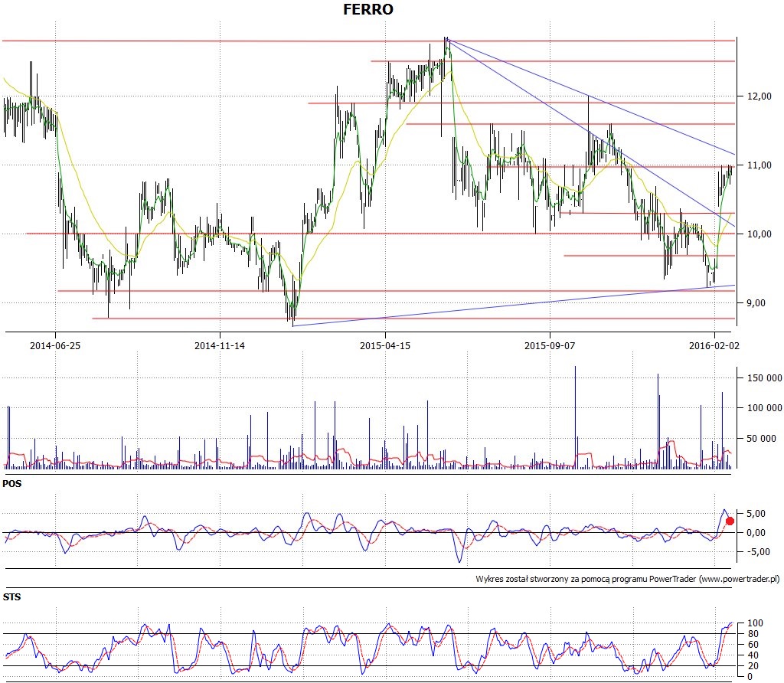
Task: Click the -5,00 POS axis label
Action: (x=758, y=551)
